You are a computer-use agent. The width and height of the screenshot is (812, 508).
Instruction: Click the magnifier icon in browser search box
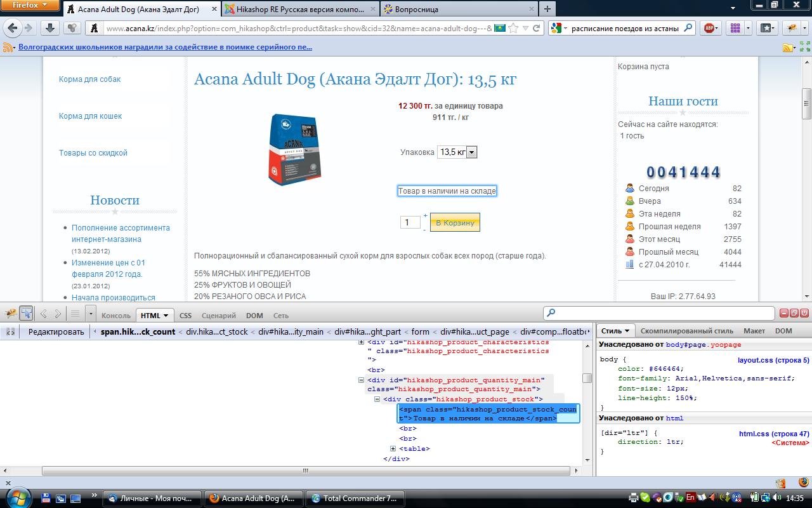688,28
